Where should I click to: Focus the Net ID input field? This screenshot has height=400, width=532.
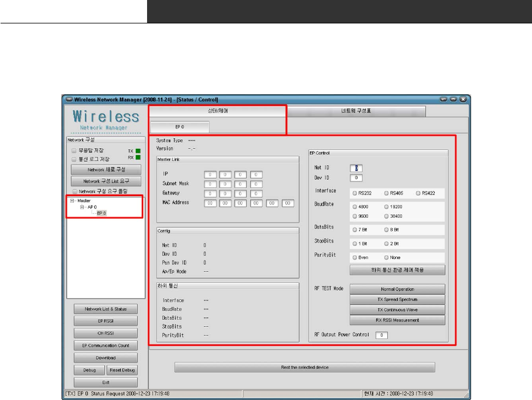pyautogui.click(x=356, y=168)
